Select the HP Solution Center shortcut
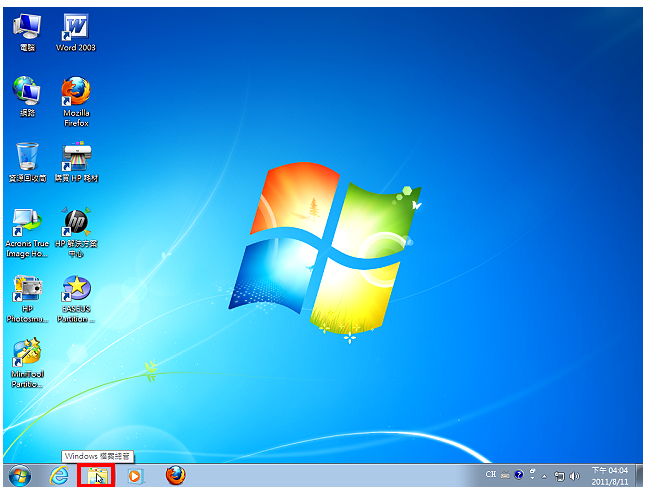 coord(76,233)
